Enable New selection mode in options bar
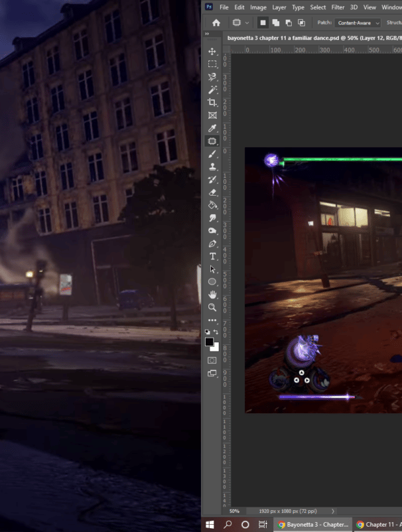The height and width of the screenshot is (532, 402). click(x=263, y=23)
